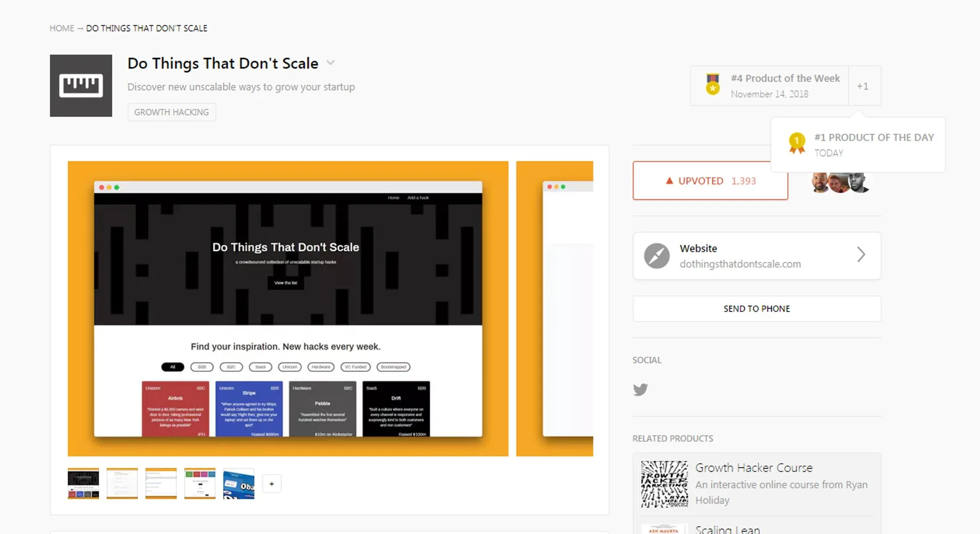This screenshot has width=980, height=534.
Task: Click the #1 Product of the Day badge
Action: [x=858, y=145]
